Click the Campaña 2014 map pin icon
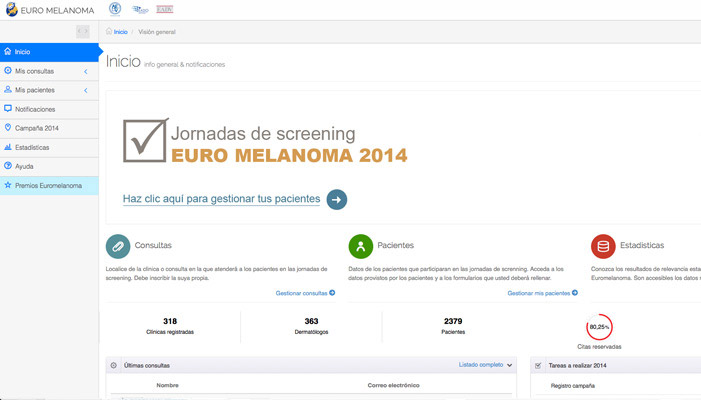The height and width of the screenshot is (400, 701). (8, 127)
